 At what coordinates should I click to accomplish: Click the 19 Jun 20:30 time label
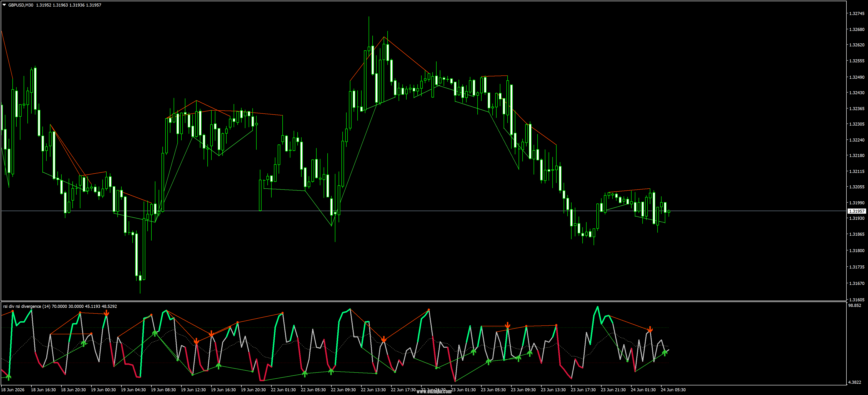[x=253, y=390]
